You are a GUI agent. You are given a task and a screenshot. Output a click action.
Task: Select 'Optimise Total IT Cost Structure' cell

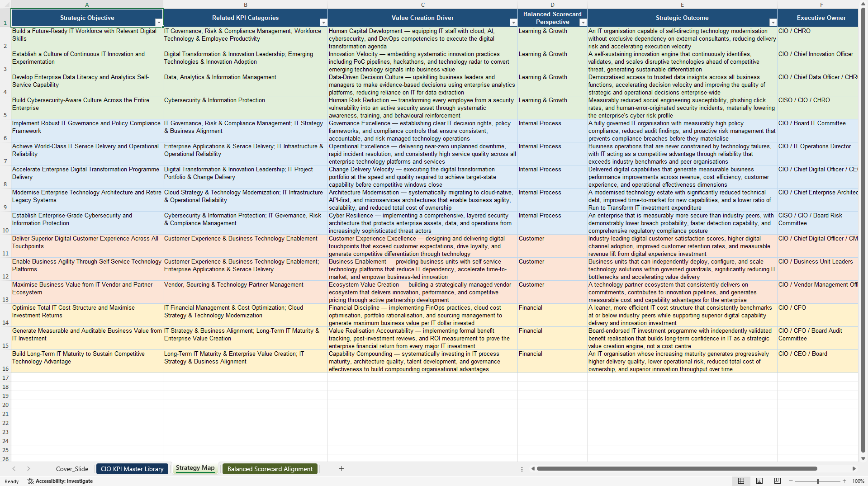point(87,315)
